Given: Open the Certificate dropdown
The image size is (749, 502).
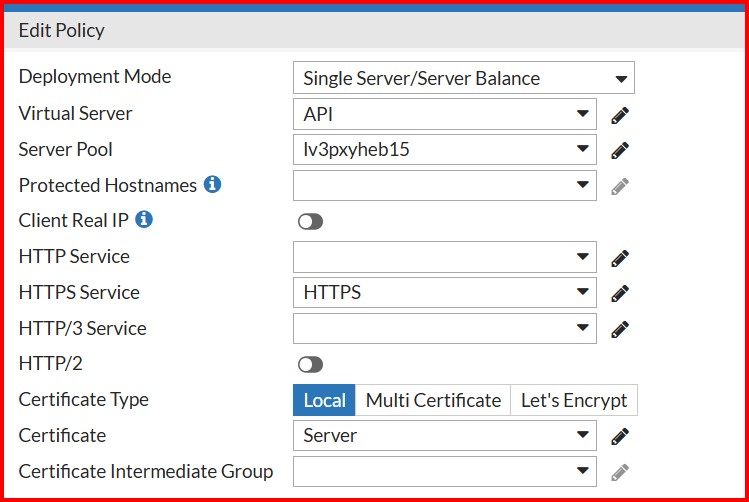Looking at the screenshot, I should 445,435.
